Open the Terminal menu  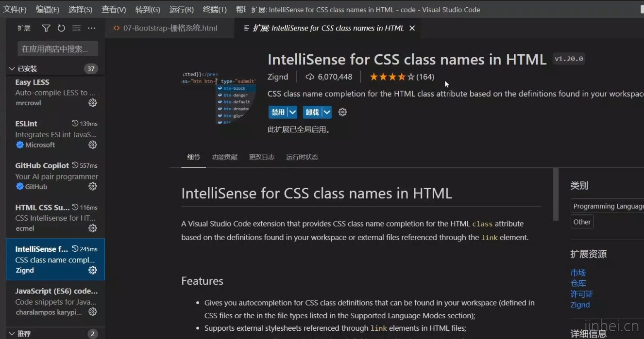click(x=215, y=9)
